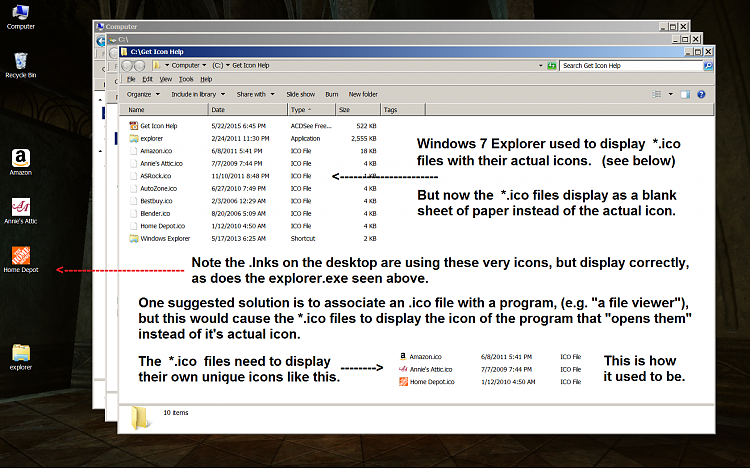The height and width of the screenshot is (469, 750).
Task: Sort by the Tags column header
Action: tap(403, 109)
